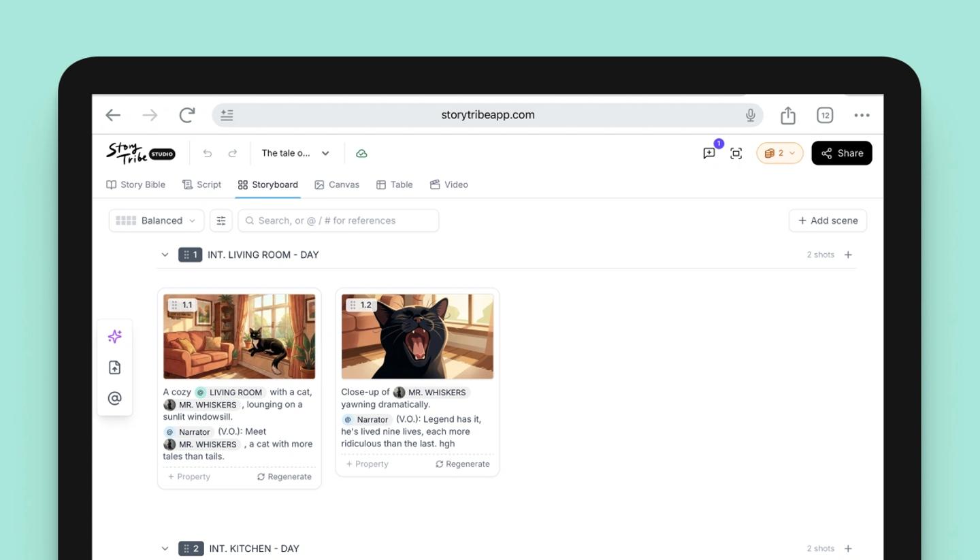Click the file upload icon in sidebar
980x560 pixels.
(x=114, y=367)
